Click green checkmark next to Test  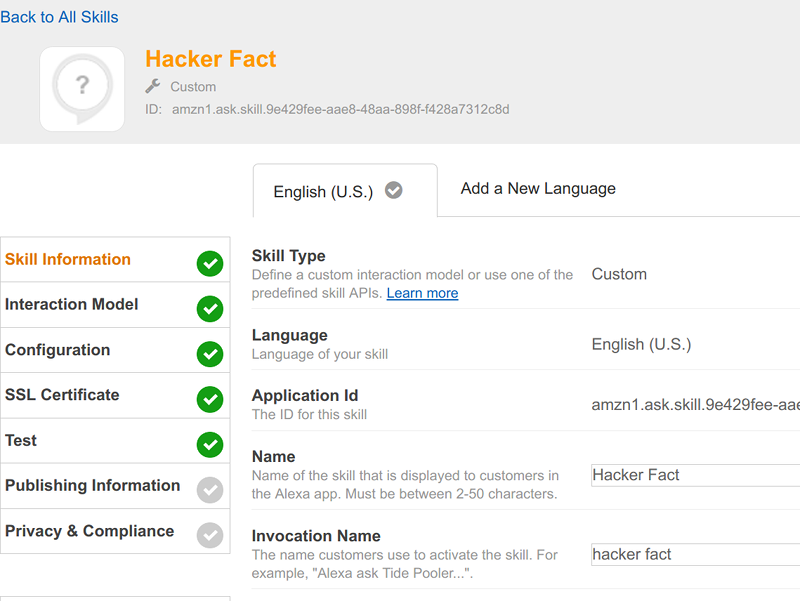[210, 444]
